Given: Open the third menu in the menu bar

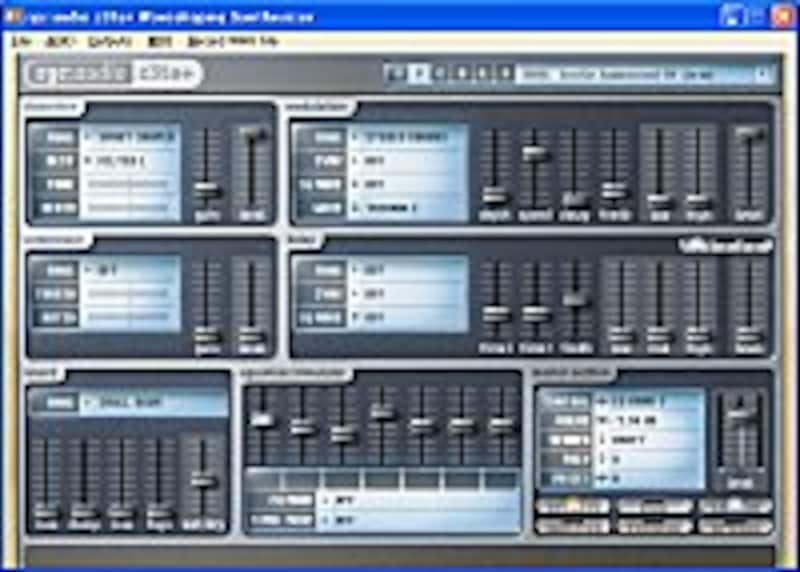Looking at the screenshot, I should click(x=110, y=42).
